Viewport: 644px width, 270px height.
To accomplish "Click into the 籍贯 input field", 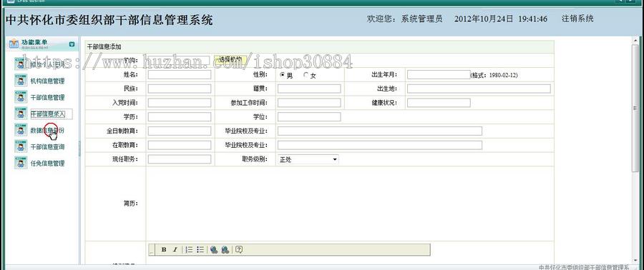I will (x=309, y=89).
